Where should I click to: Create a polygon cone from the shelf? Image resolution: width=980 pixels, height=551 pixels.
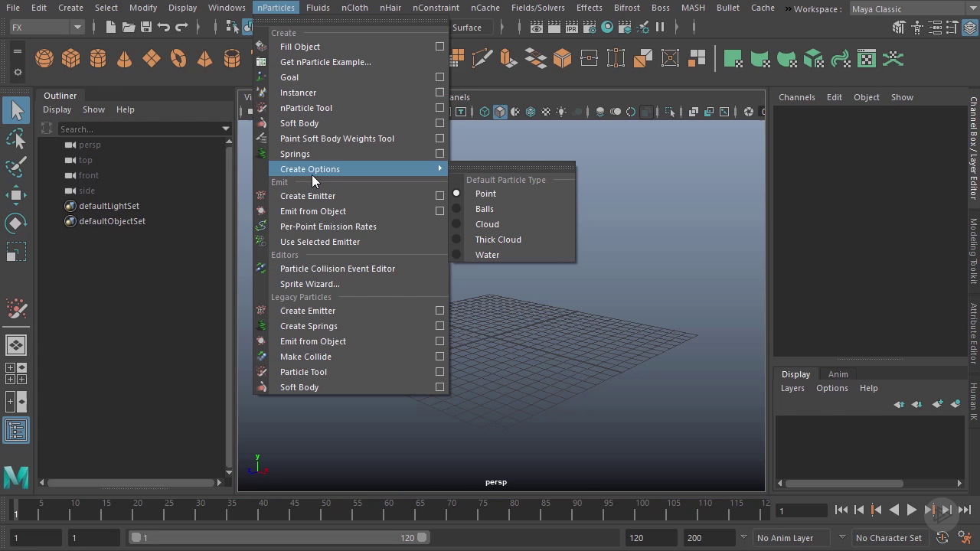point(124,59)
